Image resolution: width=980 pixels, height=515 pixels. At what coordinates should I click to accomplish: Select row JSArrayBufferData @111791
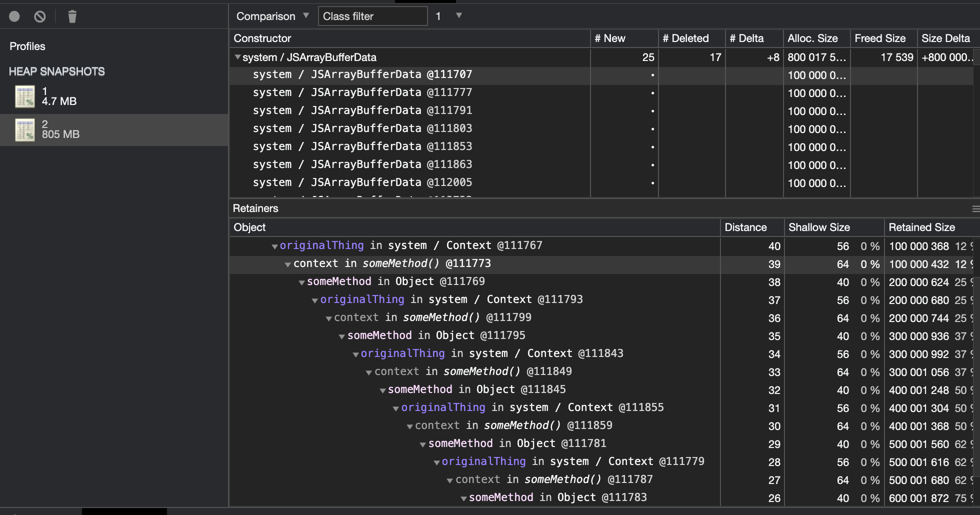tap(601, 111)
